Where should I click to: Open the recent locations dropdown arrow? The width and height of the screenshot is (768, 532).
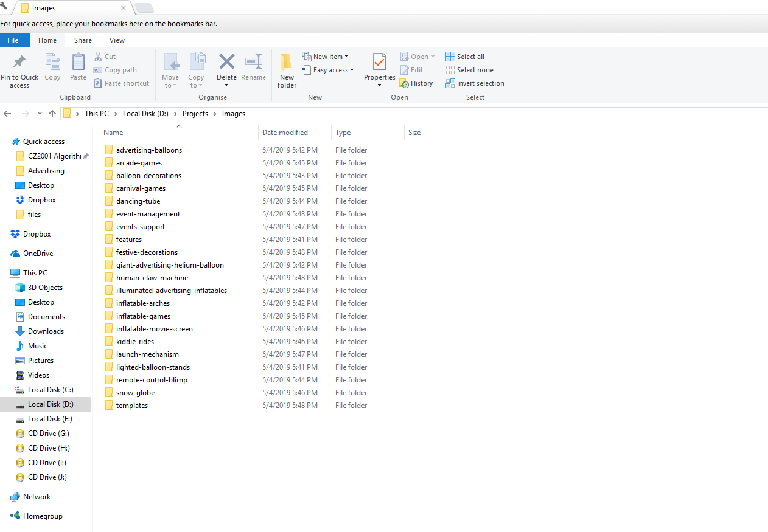tap(40, 114)
